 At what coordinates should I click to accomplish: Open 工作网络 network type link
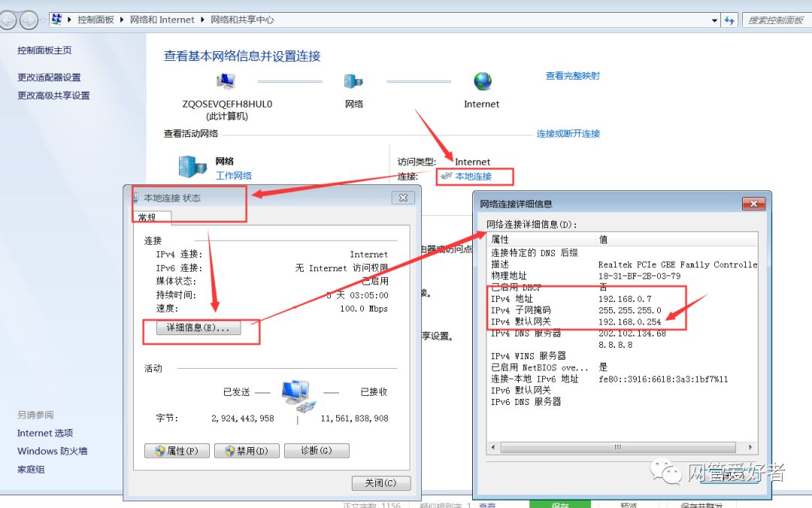pyautogui.click(x=234, y=175)
